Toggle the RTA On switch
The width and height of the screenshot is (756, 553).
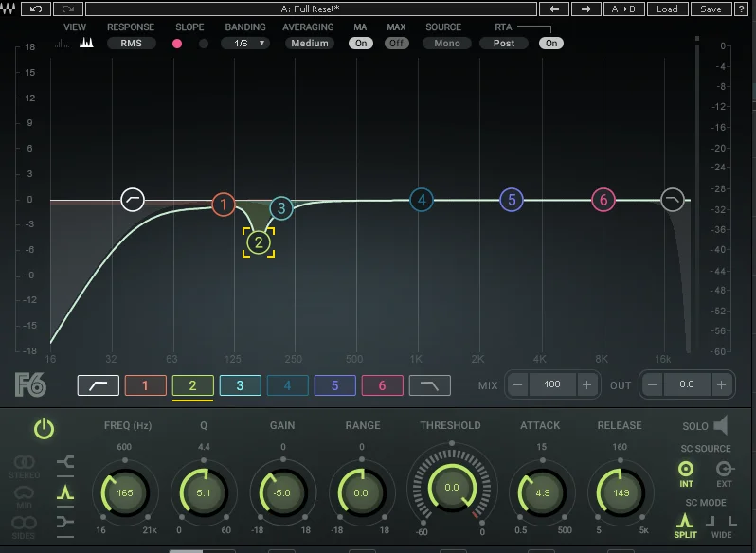551,44
